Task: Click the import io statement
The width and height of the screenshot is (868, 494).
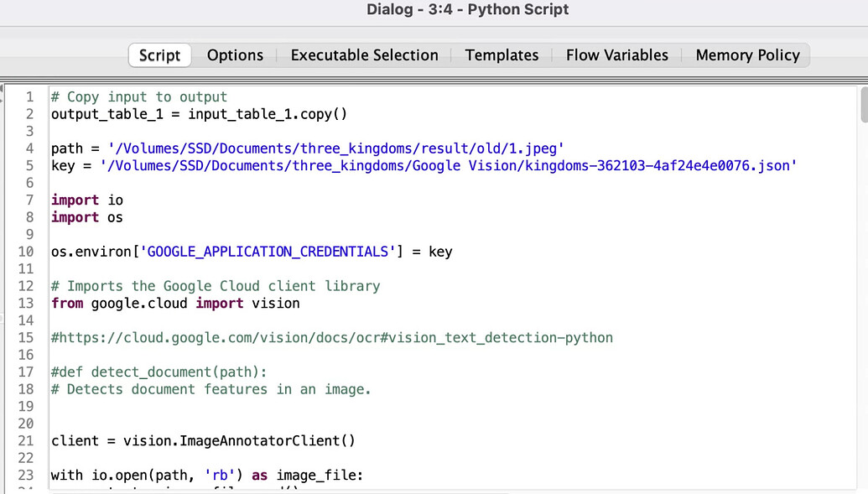Action: [86, 200]
